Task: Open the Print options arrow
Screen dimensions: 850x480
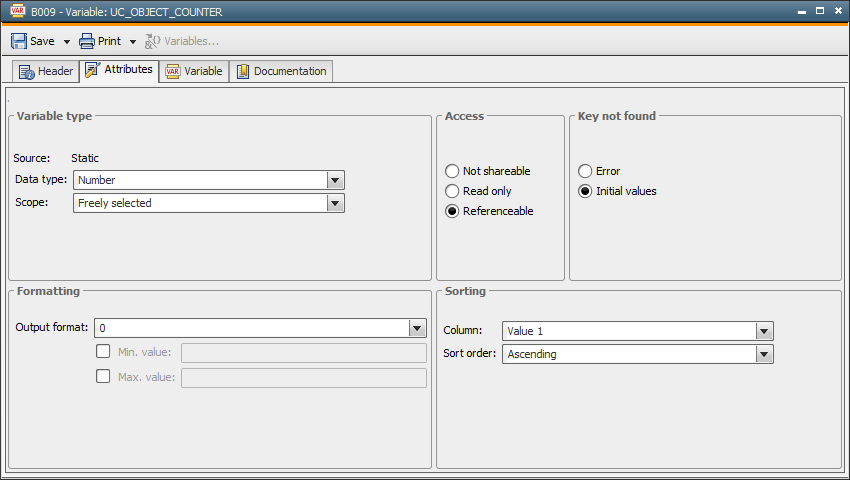Action: coord(133,42)
